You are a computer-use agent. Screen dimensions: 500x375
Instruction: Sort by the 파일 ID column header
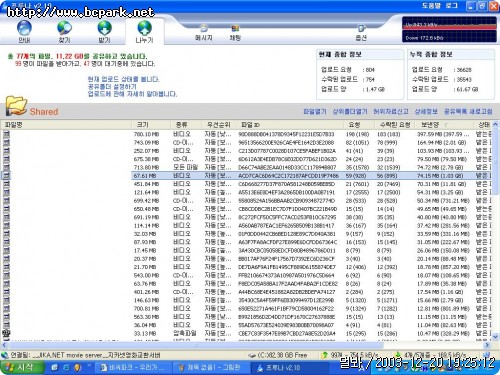pyautogui.click(x=290, y=125)
